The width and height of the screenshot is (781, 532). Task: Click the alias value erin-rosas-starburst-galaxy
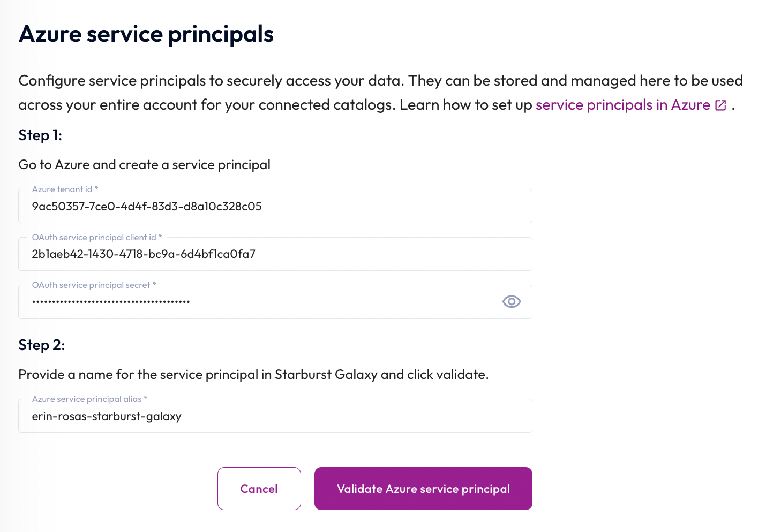pyautogui.click(x=106, y=416)
